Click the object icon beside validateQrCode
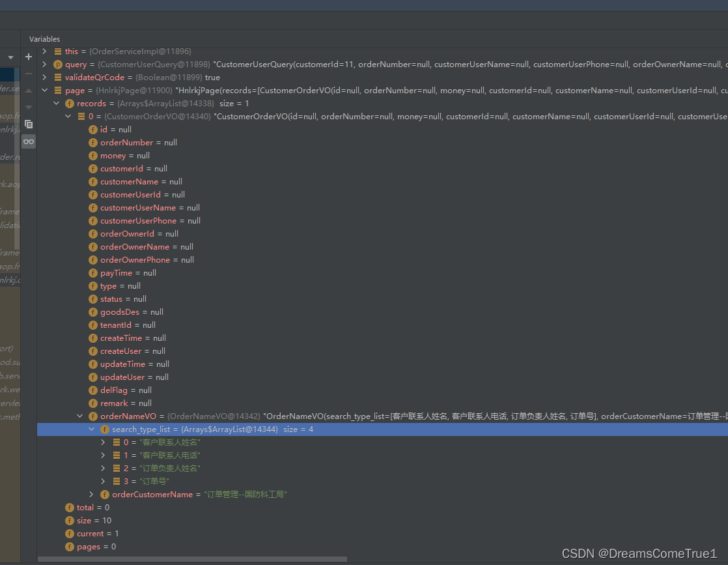 pos(58,78)
